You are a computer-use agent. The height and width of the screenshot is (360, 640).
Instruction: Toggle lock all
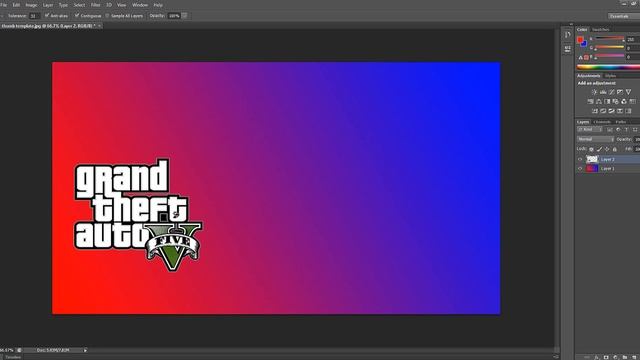coord(615,149)
